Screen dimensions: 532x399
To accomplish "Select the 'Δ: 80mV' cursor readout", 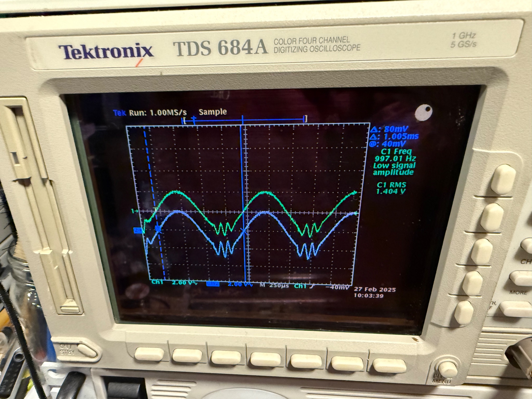I will coord(390,129).
